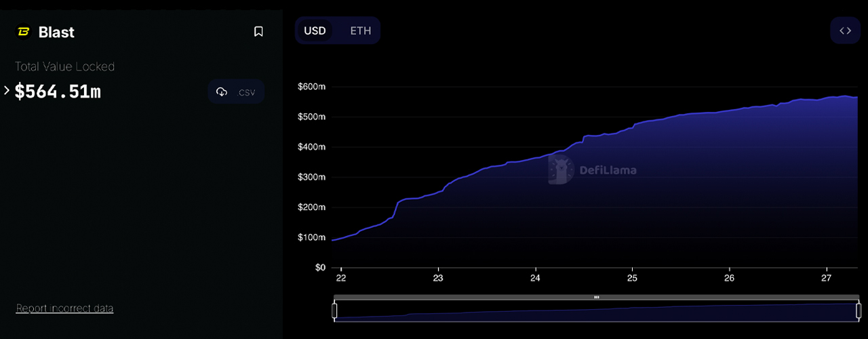Click the DefiLlama watermark text in chart
The image size is (868, 339).
(608, 170)
